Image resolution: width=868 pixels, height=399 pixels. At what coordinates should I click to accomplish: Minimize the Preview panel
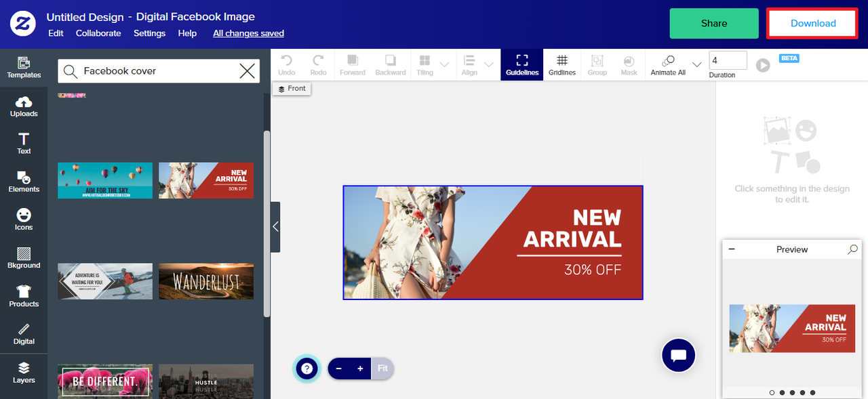click(x=732, y=249)
